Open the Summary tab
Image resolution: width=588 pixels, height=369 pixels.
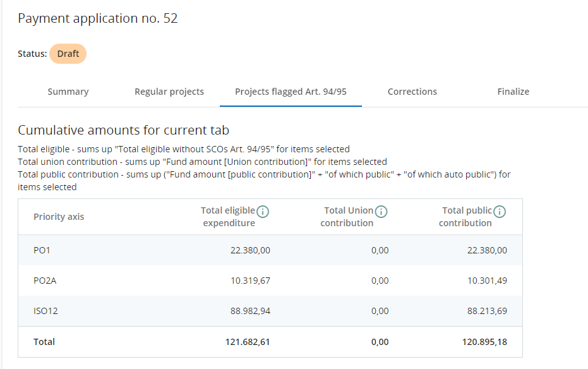68,92
